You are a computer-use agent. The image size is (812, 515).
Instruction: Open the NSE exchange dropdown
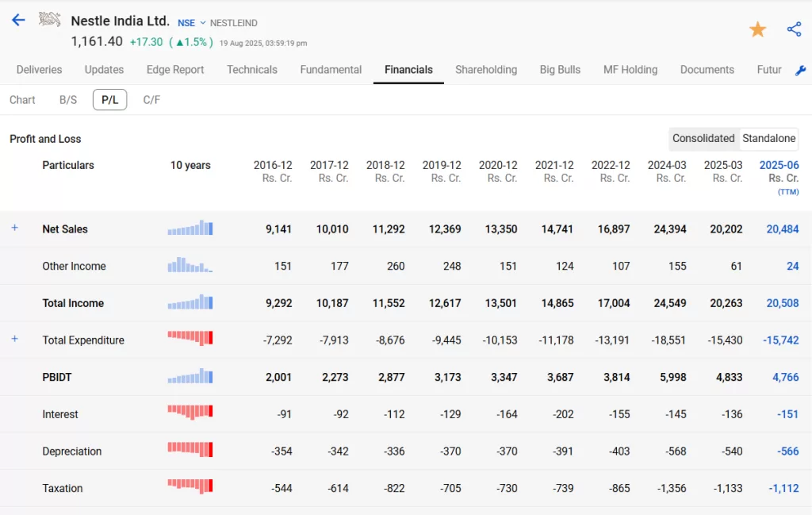192,23
